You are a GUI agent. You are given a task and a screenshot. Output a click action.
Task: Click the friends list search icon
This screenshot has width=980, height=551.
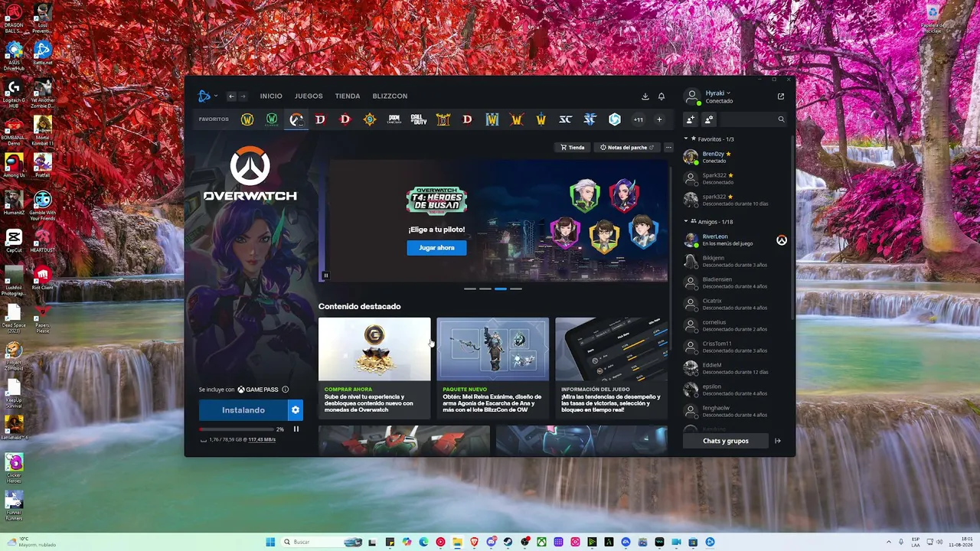point(781,119)
